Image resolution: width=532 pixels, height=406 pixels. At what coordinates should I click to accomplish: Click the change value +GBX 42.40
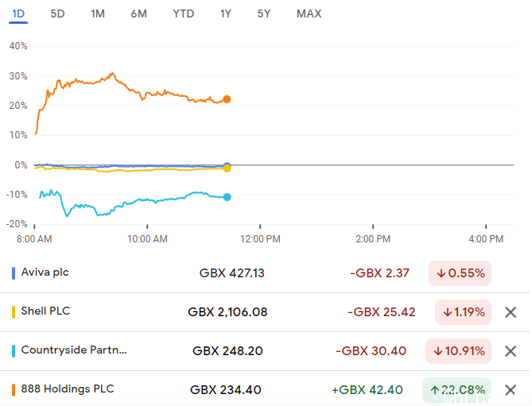[x=367, y=390]
